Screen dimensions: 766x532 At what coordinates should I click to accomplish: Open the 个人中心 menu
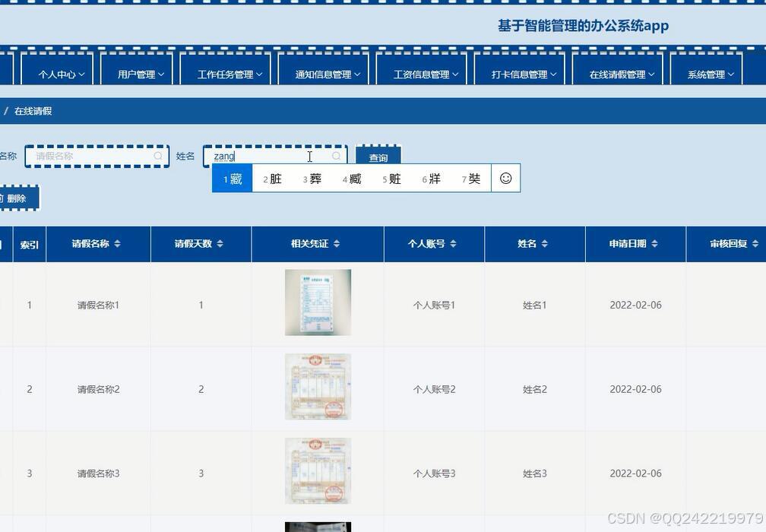click(58, 73)
